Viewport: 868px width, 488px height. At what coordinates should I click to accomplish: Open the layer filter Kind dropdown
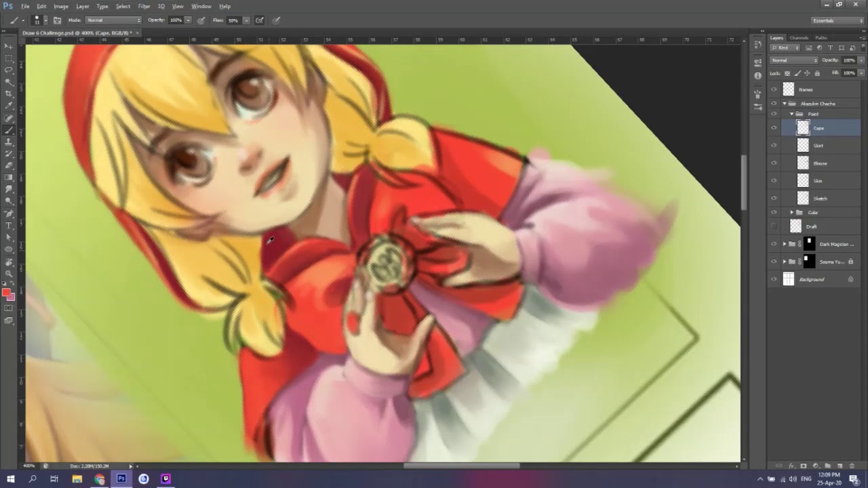[x=785, y=48]
